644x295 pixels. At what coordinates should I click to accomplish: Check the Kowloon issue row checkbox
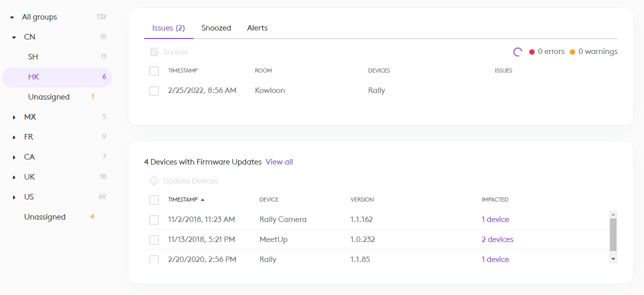tap(154, 91)
